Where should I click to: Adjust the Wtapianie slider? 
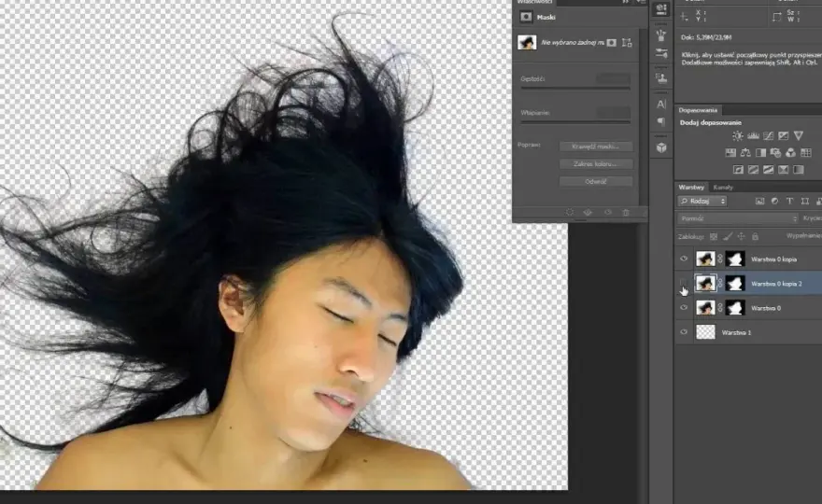[x=575, y=122]
